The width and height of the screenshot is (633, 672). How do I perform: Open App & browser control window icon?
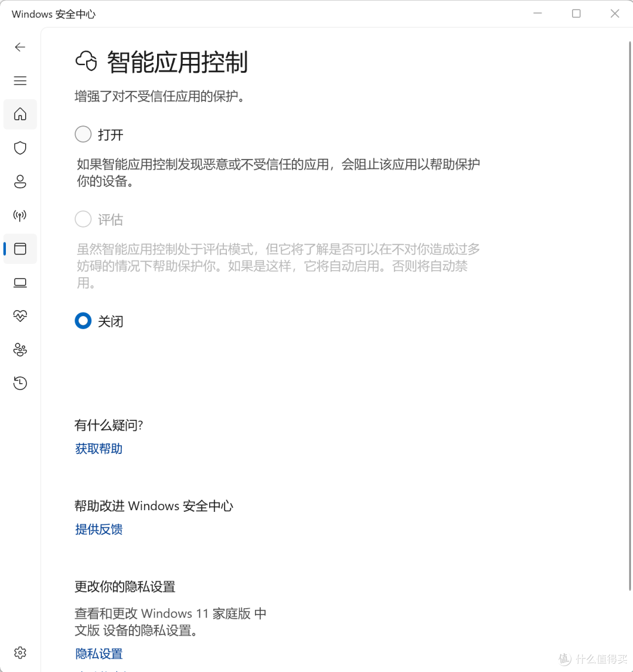(x=20, y=249)
